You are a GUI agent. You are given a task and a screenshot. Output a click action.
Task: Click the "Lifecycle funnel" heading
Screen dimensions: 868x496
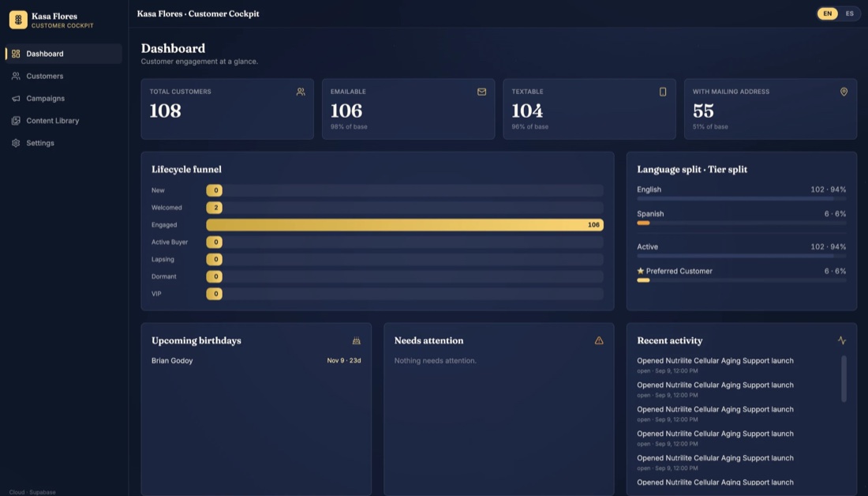(186, 170)
